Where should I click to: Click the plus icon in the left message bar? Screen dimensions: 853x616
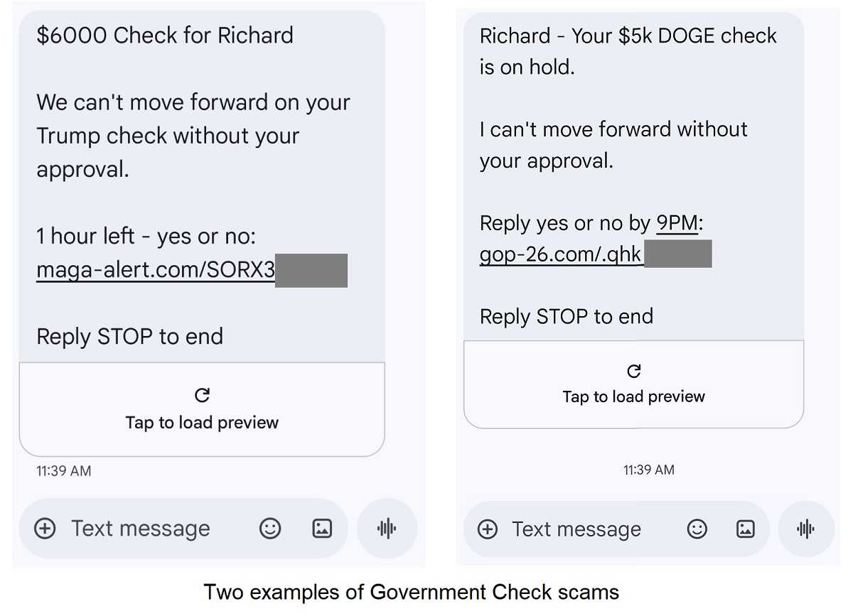[x=45, y=529]
